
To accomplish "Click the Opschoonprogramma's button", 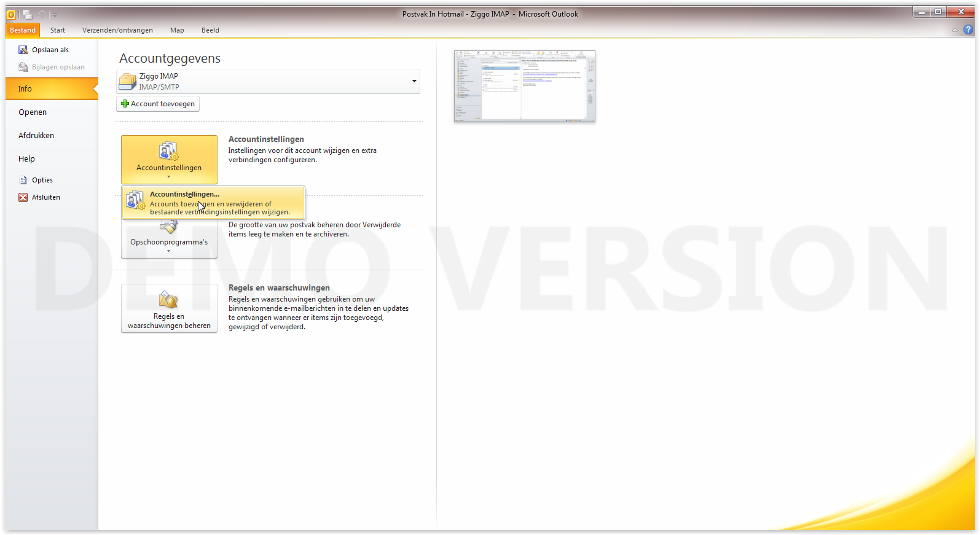I will (x=169, y=238).
